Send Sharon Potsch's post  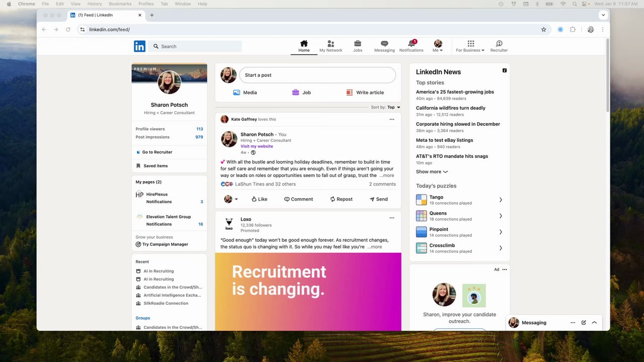(378, 199)
